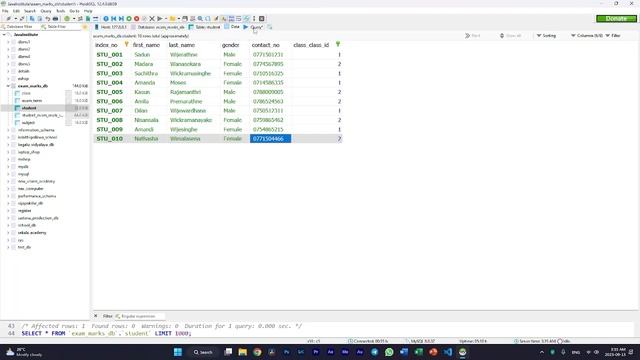Click the green Refresh icon in the toolbar
640x360 pixels.
67,19
